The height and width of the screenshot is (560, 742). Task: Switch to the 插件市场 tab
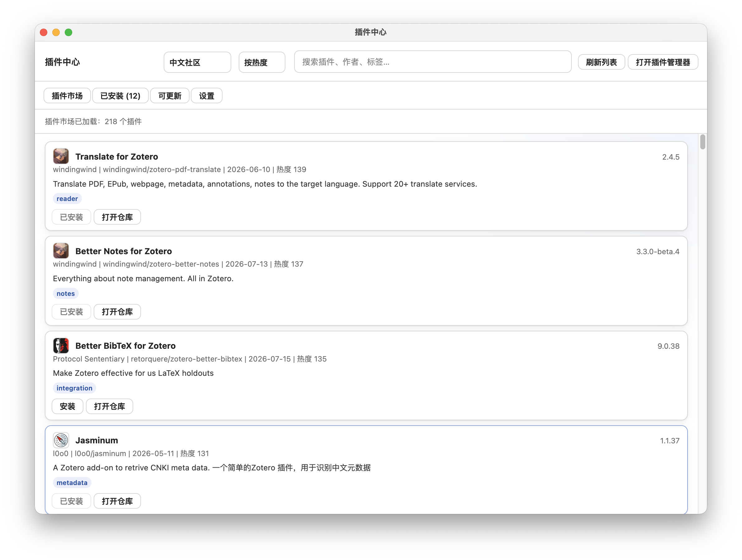click(67, 96)
